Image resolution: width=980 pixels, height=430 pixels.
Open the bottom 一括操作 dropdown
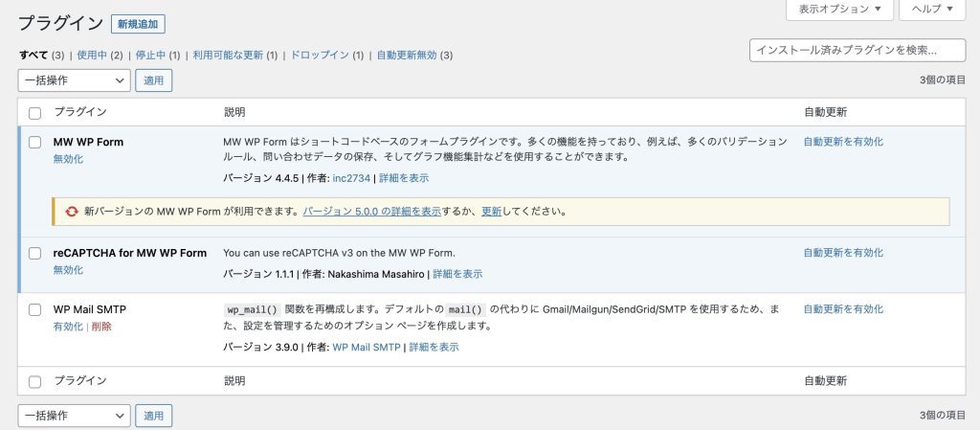click(74, 416)
